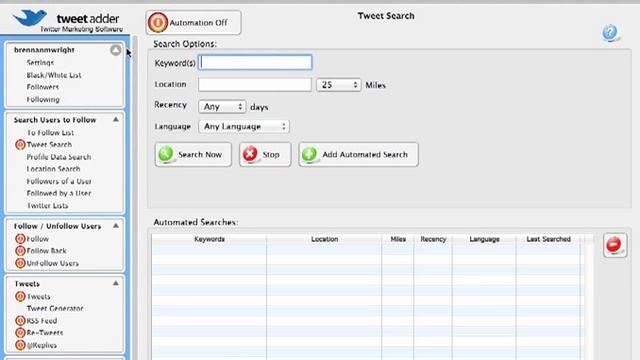Open Twitter Lists
This screenshot has height=360, width=640.
coord(47,205)
